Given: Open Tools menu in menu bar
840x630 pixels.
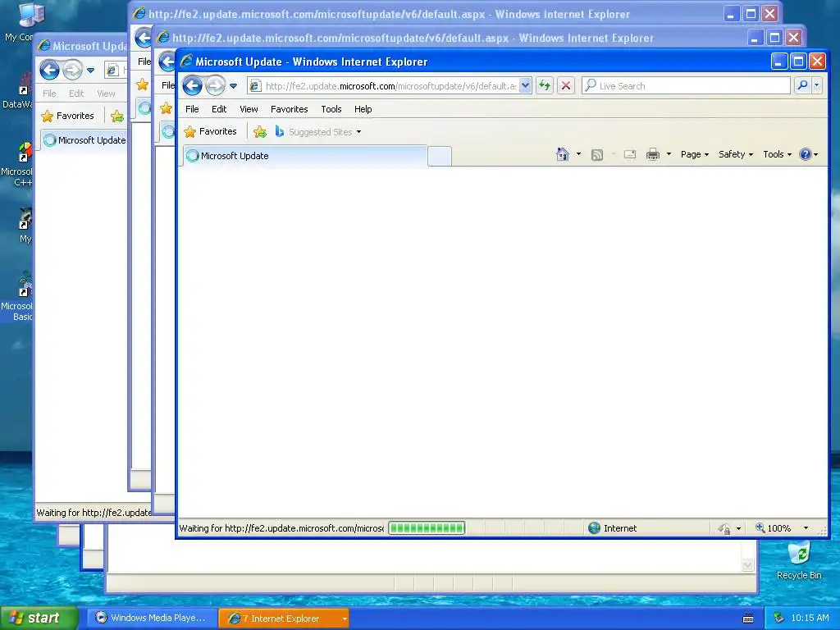Looking at the screenshot, I should [331, 109].
